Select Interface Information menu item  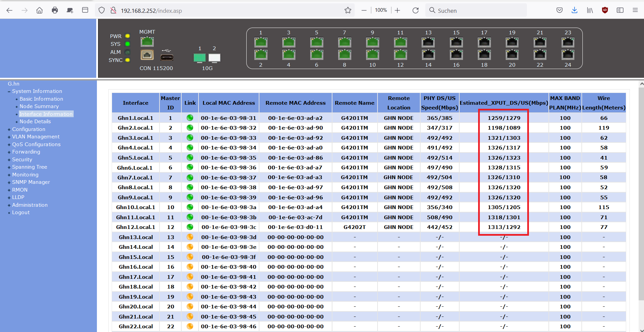click(x=46, y=114)
